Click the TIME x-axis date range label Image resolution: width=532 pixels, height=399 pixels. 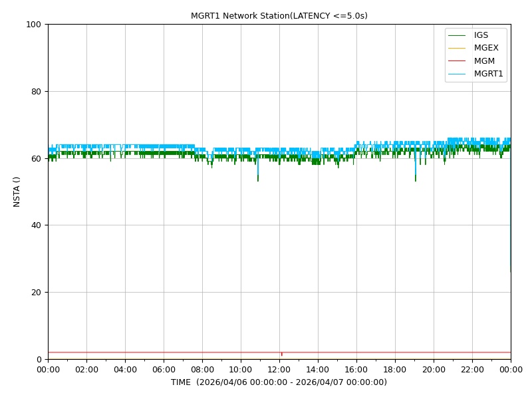279,382
